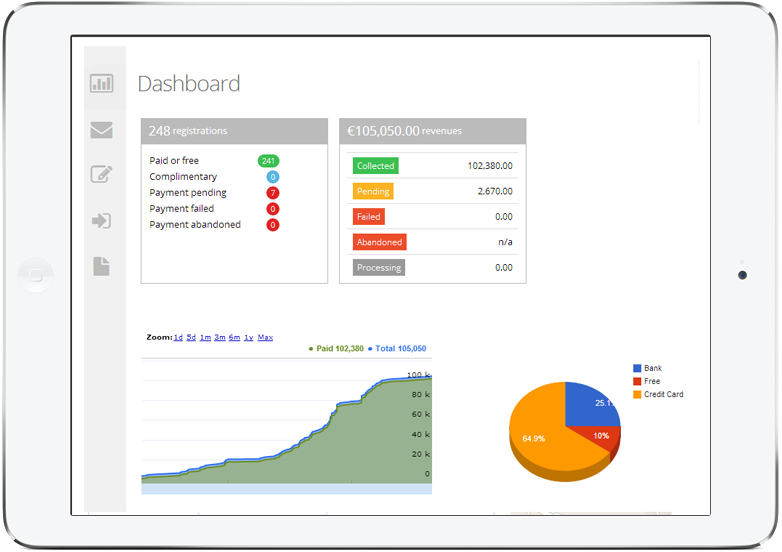Click the 248 registrations header
Screen dimensions: 782x552
pyautogui.click(x=234, y=131)
